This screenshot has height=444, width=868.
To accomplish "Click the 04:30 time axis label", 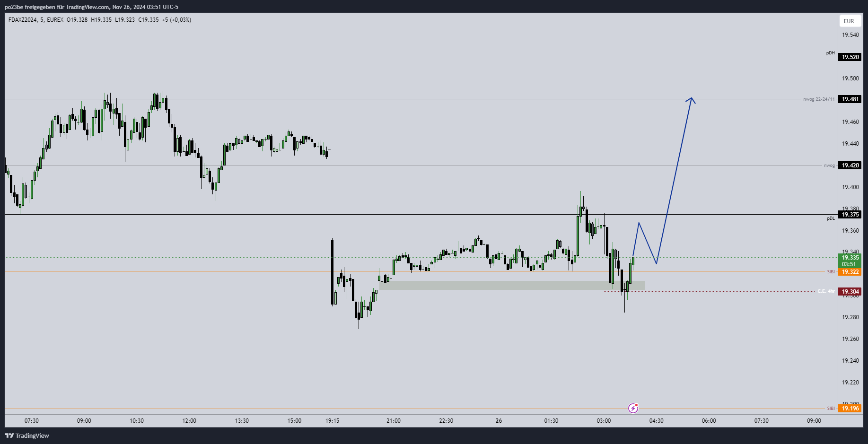I will tap(656, 421).
